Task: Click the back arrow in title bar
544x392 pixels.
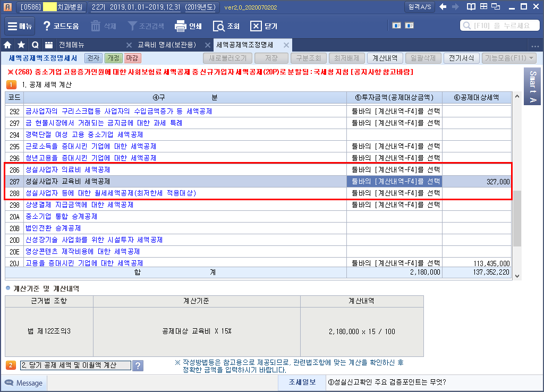Action: [x=443, y=6]
